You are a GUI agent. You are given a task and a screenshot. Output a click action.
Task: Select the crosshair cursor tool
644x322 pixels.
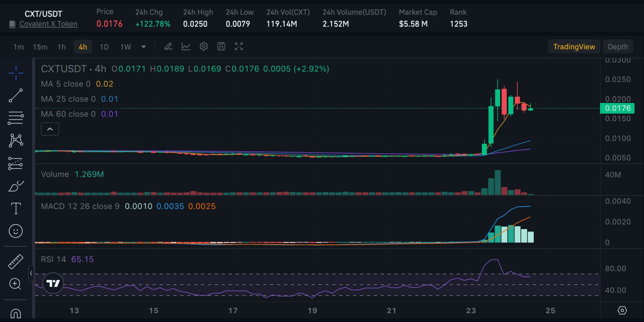pos(16,73)
